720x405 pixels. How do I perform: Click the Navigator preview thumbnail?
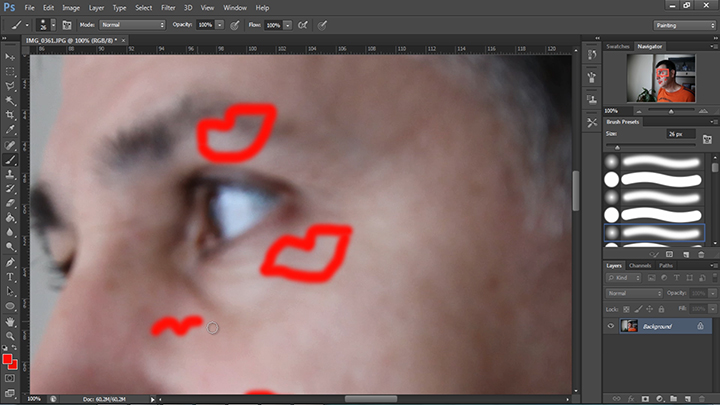(658, 80)
